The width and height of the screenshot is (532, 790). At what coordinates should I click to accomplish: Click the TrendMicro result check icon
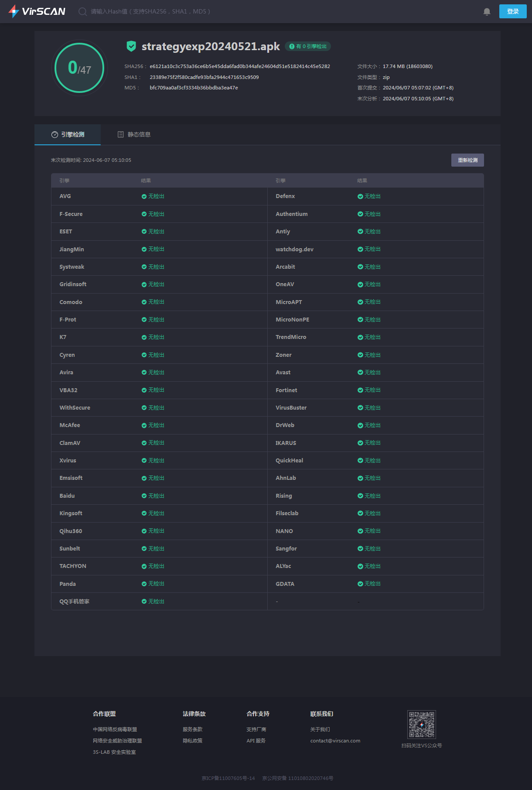click(x=360, y=337)
